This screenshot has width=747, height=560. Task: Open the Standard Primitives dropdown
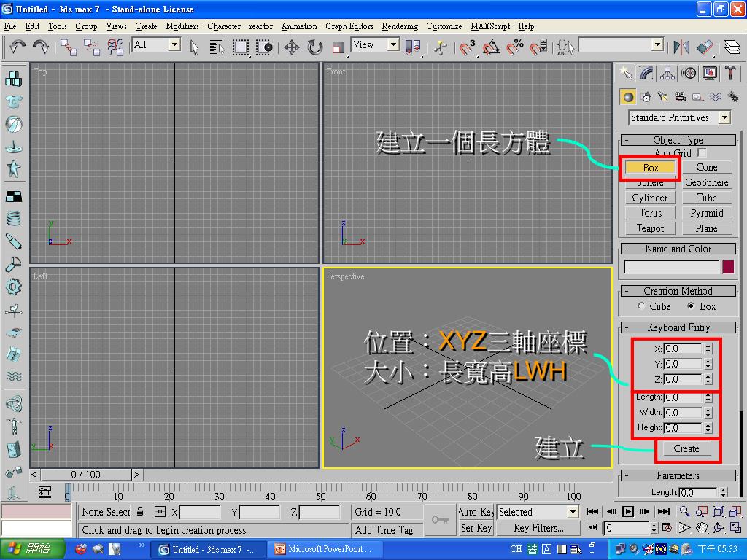pyautogui.click(x=725, y=117)
